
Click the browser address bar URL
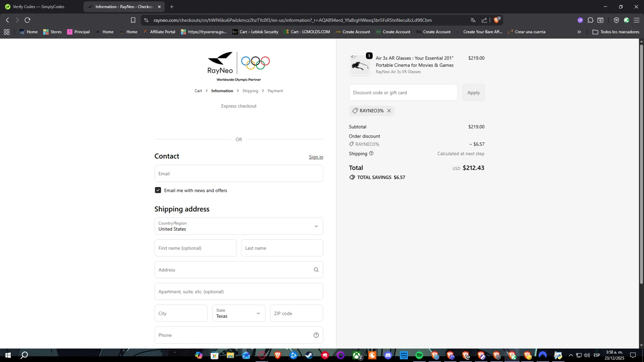(x=292, y=20)
